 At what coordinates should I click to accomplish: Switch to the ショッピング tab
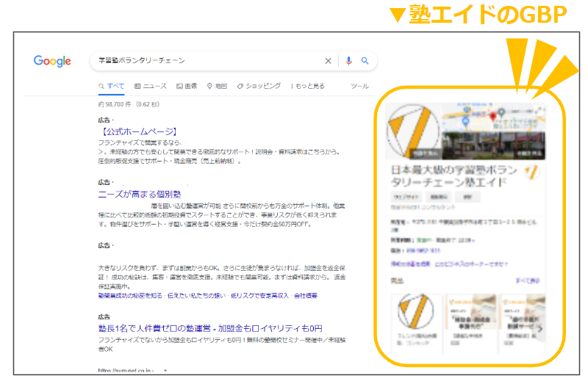point(259,86)
